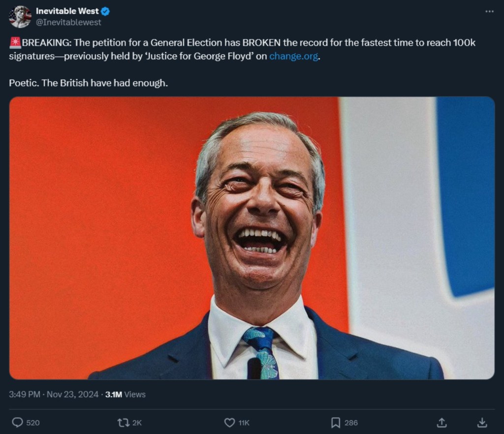Repost using the retweet arrows icon
Screen dimensions: 504x434
click(123, 422)
